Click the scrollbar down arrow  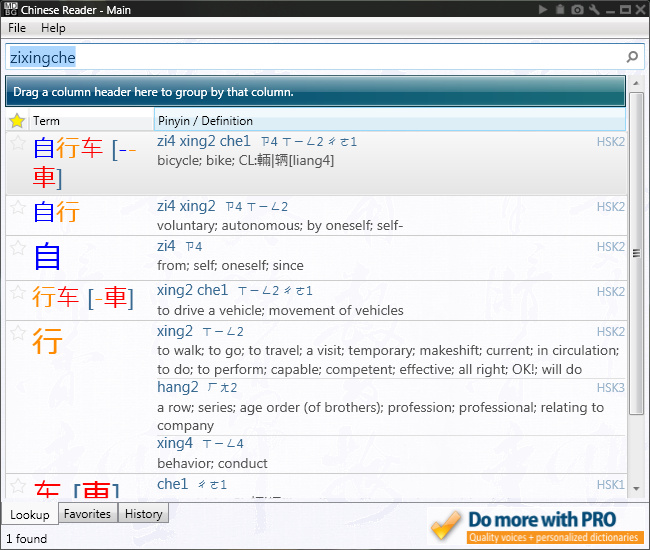[x=636, y=489]
